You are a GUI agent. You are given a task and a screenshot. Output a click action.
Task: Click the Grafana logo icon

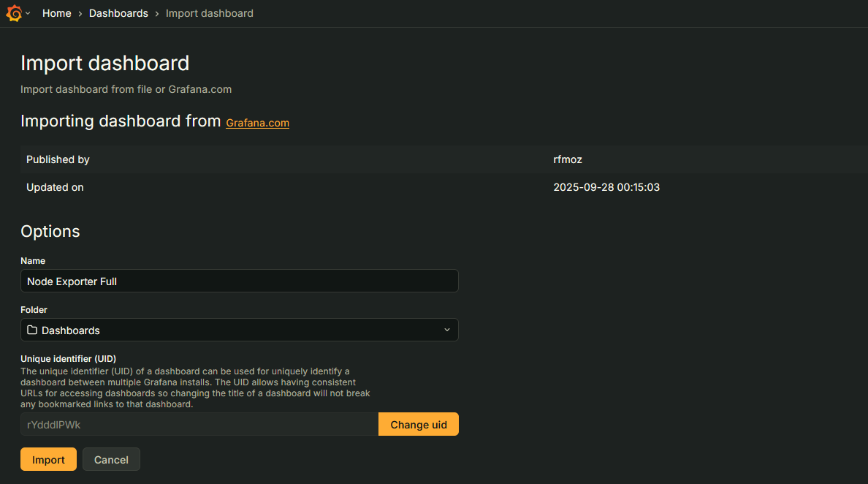pos(14,13)
